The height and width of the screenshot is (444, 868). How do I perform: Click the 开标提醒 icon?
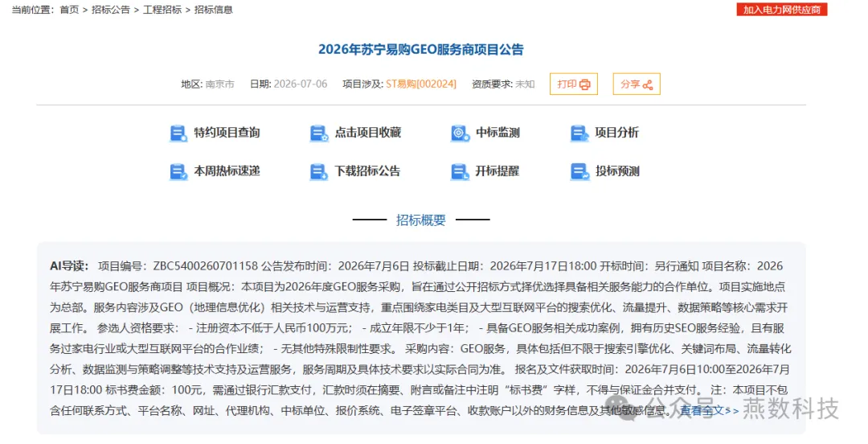(x=460, y=171)
